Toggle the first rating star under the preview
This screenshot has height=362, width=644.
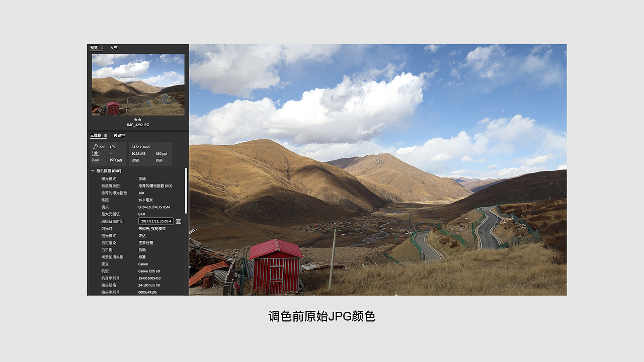(x=136, y=120)
